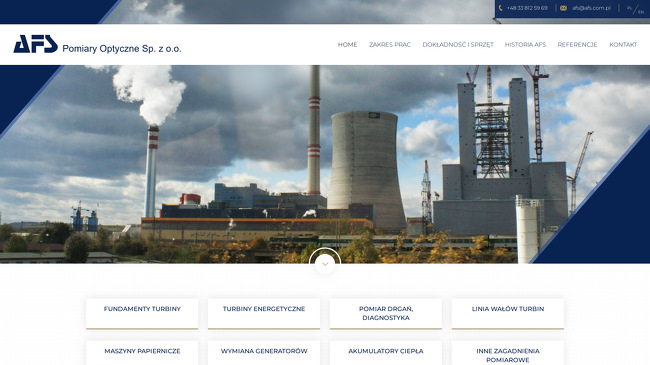
Task: Open the Home menu item
Action: [x=347, y=44]
